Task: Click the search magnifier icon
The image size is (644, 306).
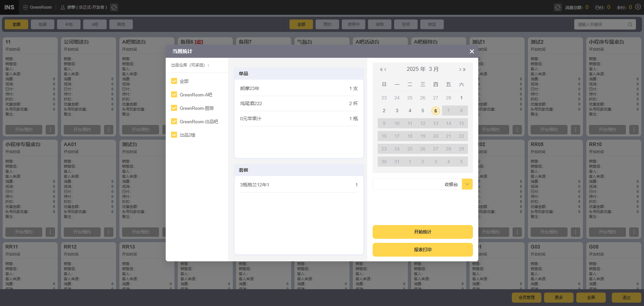Action: pyautogui.click(x=630, y=24)
